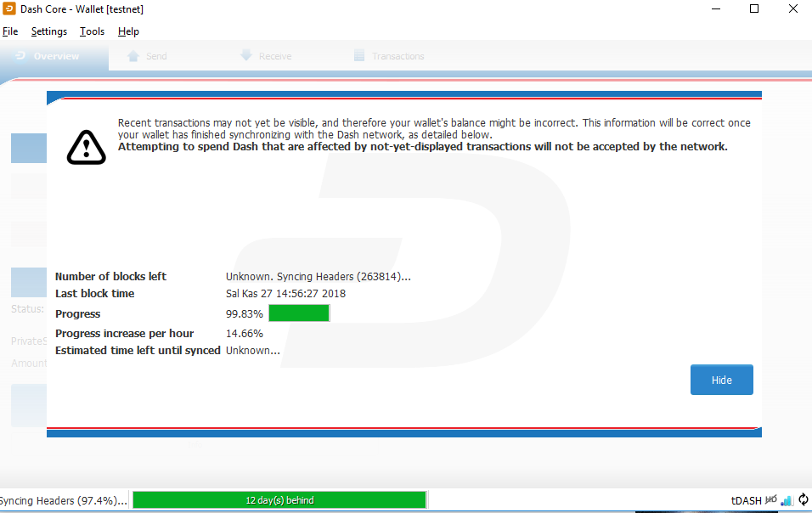Switch to the Send tab

click(147, 56)
